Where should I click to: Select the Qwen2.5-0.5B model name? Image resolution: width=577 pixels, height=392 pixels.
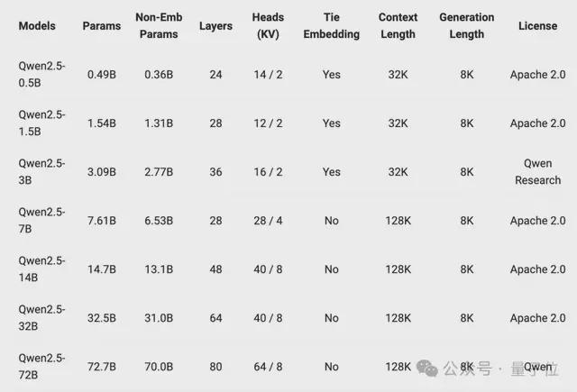tap(41, 74)
